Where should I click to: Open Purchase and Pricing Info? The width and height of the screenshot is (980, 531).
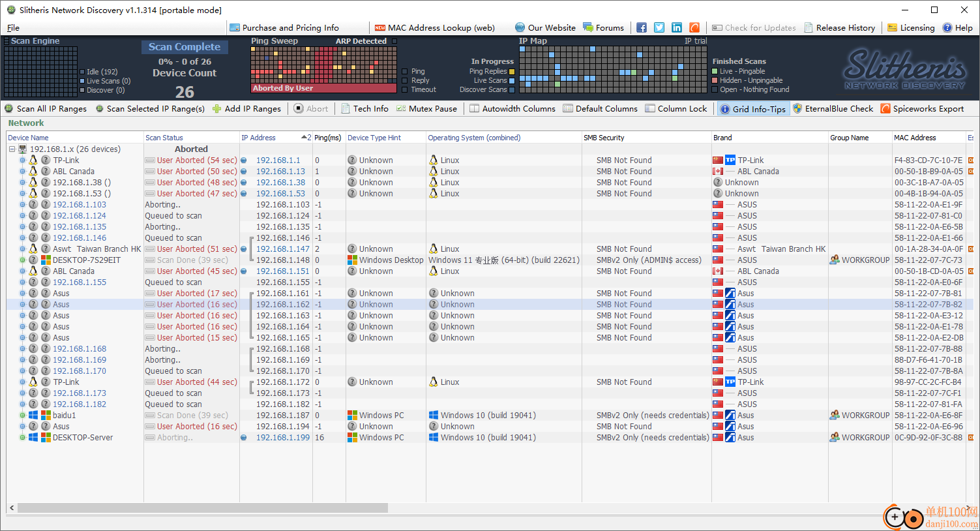tap(284, 28)
